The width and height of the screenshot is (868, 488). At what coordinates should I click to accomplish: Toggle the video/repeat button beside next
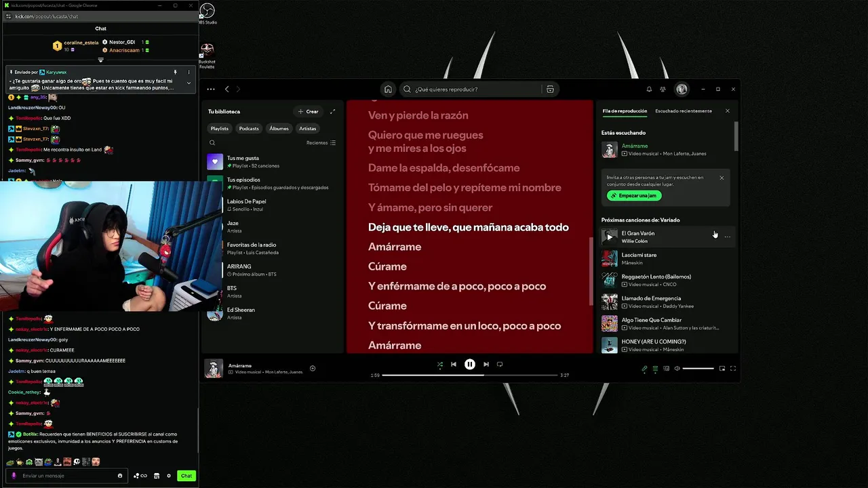pyautogui.click(x=500, y=364)
